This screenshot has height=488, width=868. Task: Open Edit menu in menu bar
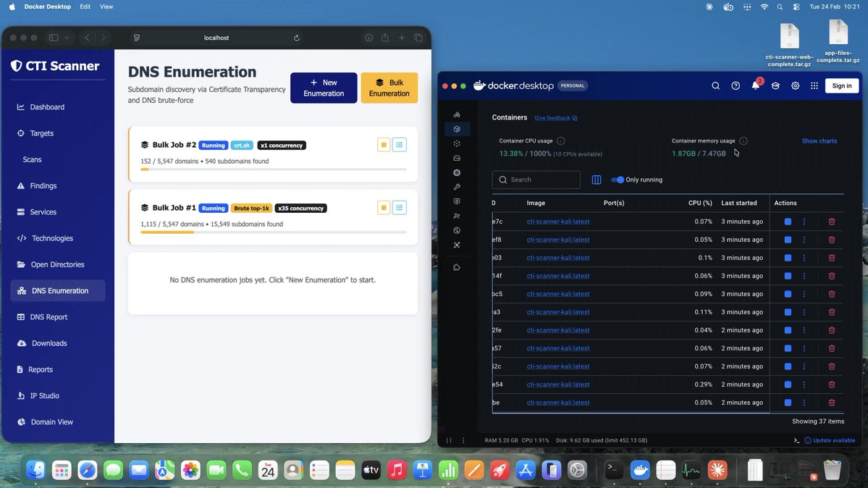[85, 7]
